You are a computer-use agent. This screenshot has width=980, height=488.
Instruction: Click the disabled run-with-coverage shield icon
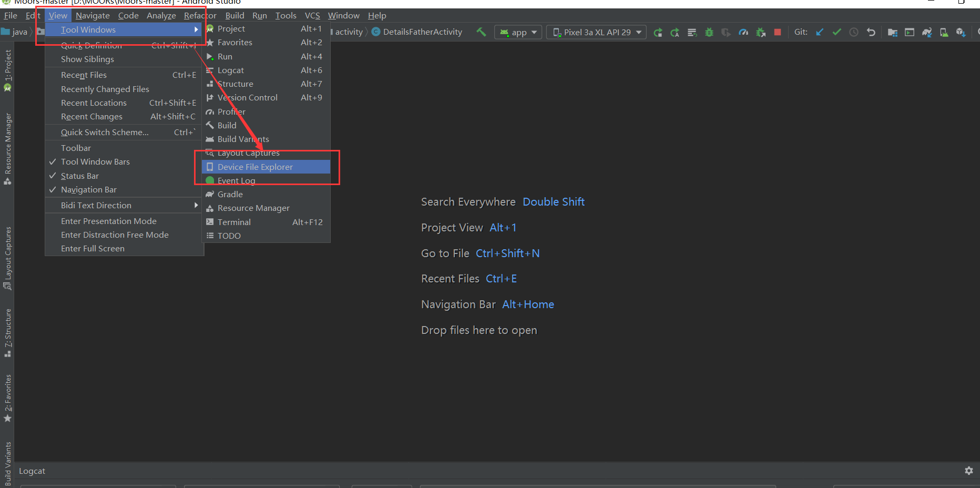click(726, 33)
